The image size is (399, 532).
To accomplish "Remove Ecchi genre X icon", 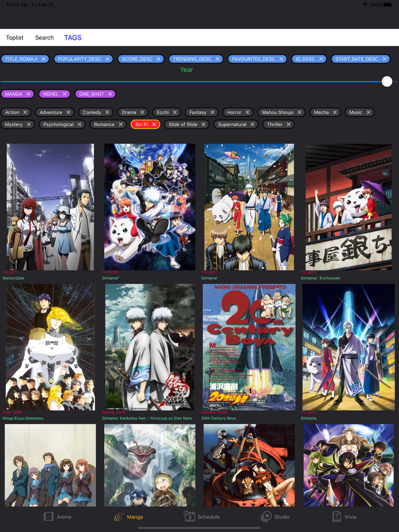I will click(x=175, y=112).
